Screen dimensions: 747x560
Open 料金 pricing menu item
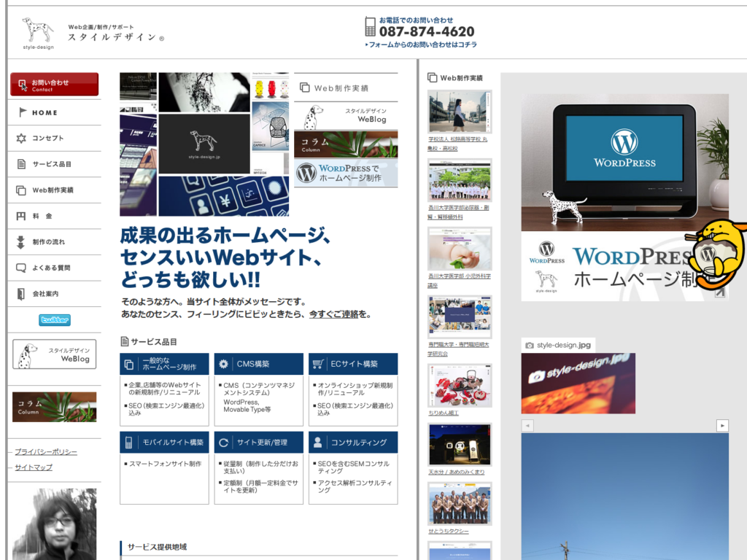point(43,217)
